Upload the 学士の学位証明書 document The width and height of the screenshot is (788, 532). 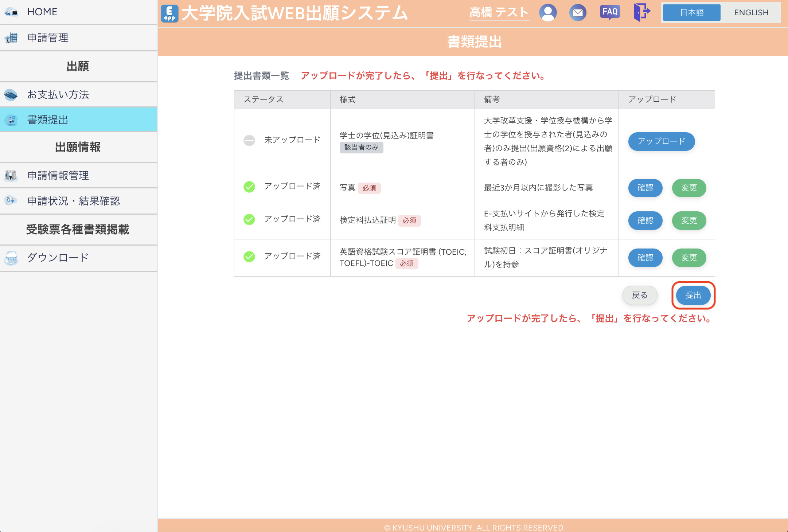pos(661,141)
